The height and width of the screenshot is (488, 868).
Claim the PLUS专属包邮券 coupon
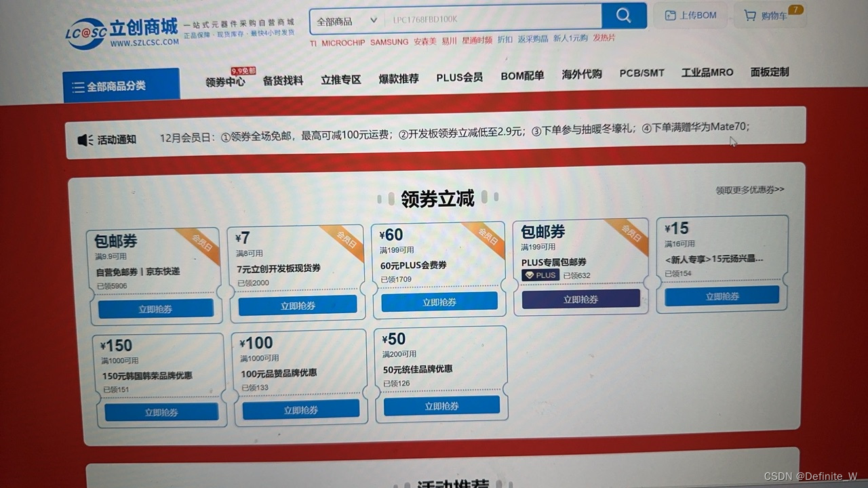tap(581, 300)
